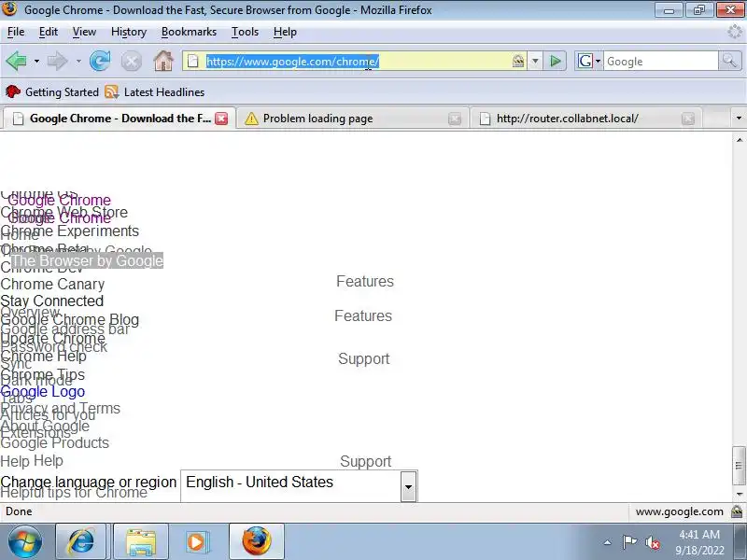Open the File menu

click(16, 32)
